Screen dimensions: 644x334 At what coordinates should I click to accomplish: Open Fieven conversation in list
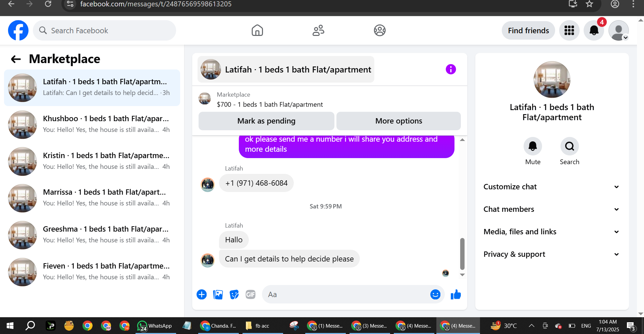92,272
